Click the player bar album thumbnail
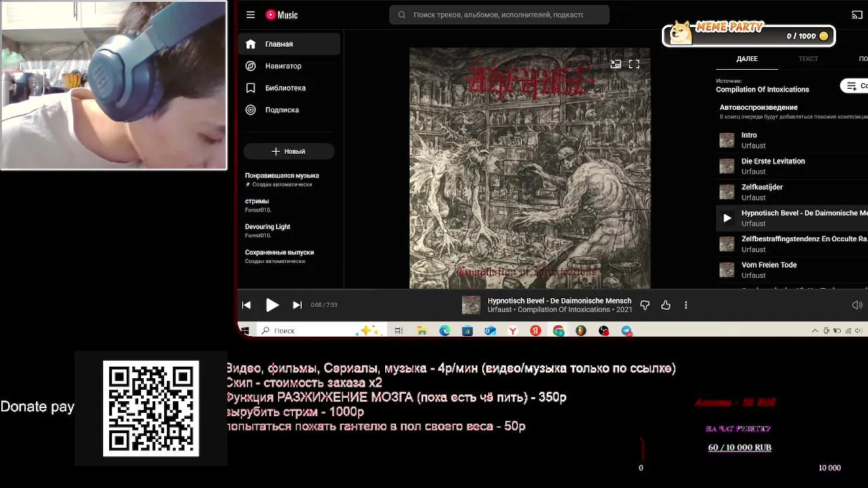The image size is (868, 488). (471, 305)
